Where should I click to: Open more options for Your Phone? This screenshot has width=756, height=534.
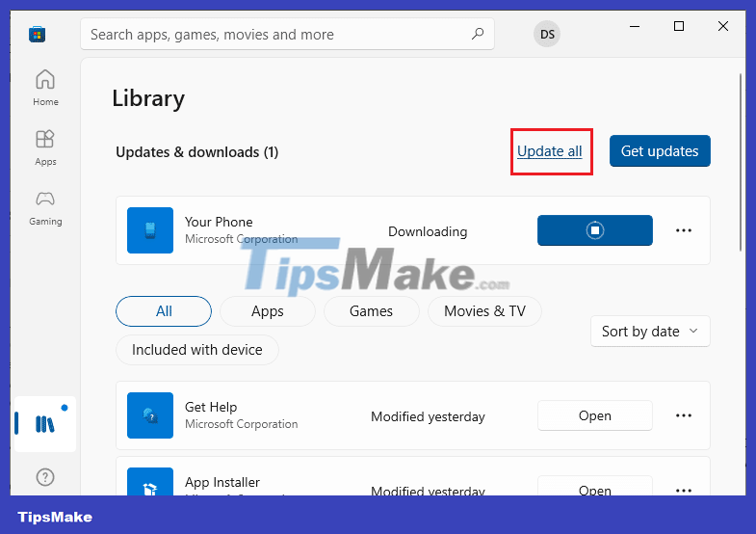(x=684, y=230)
